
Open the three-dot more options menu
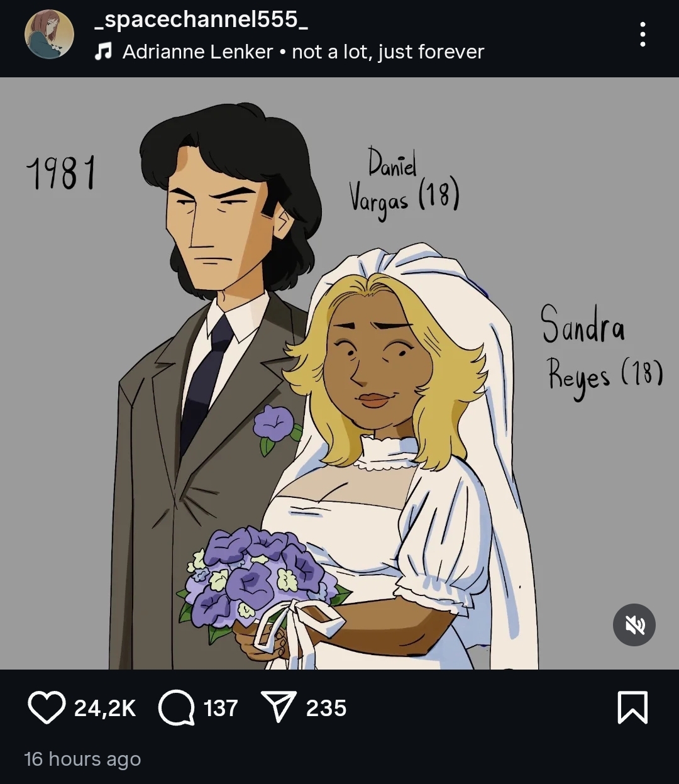click(x=643, y=34)
